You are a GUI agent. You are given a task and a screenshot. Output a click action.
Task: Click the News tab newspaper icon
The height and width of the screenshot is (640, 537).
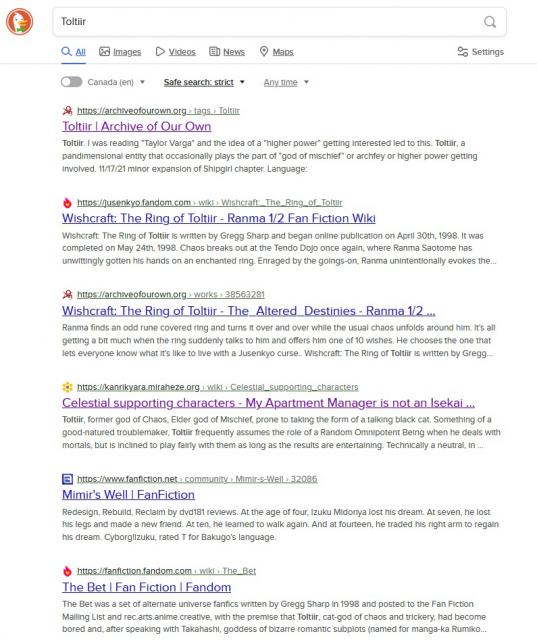click(x=214, y=51)
